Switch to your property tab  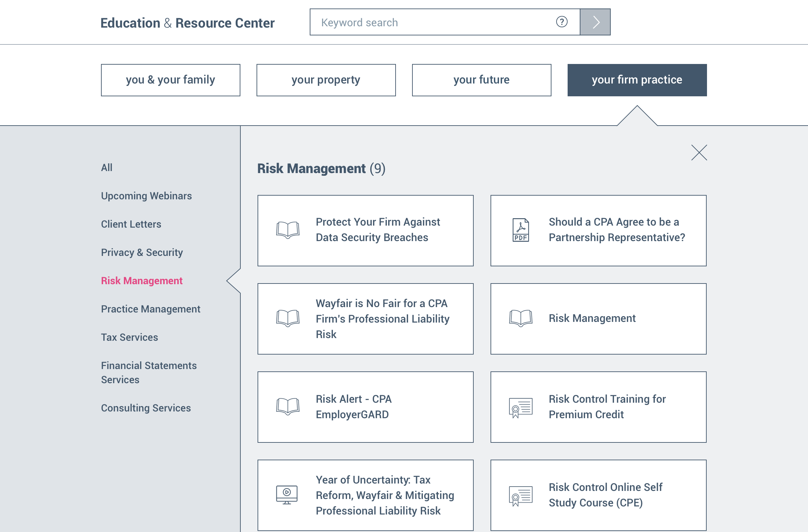tap(326, 80)
